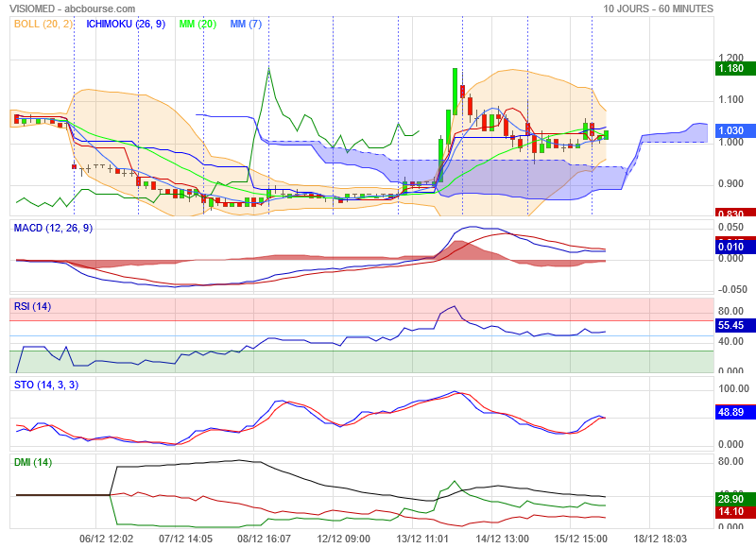Viewport: 756px width, 548px height.
Task: Click the green 1.180 high price tag
Action: (730, 68)
